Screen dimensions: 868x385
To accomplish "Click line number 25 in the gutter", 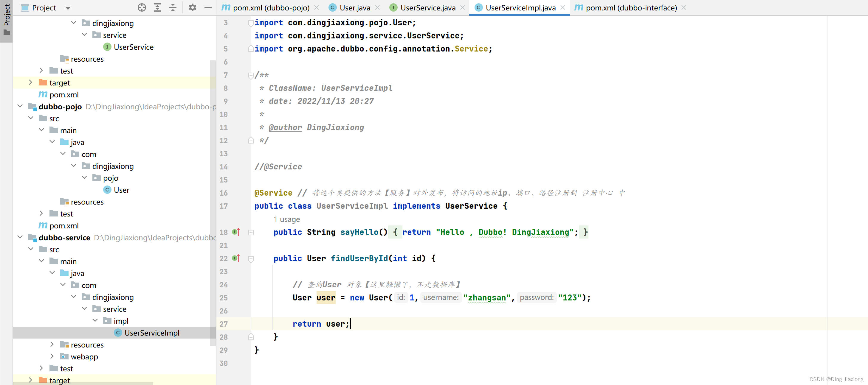I will (224, 298).
